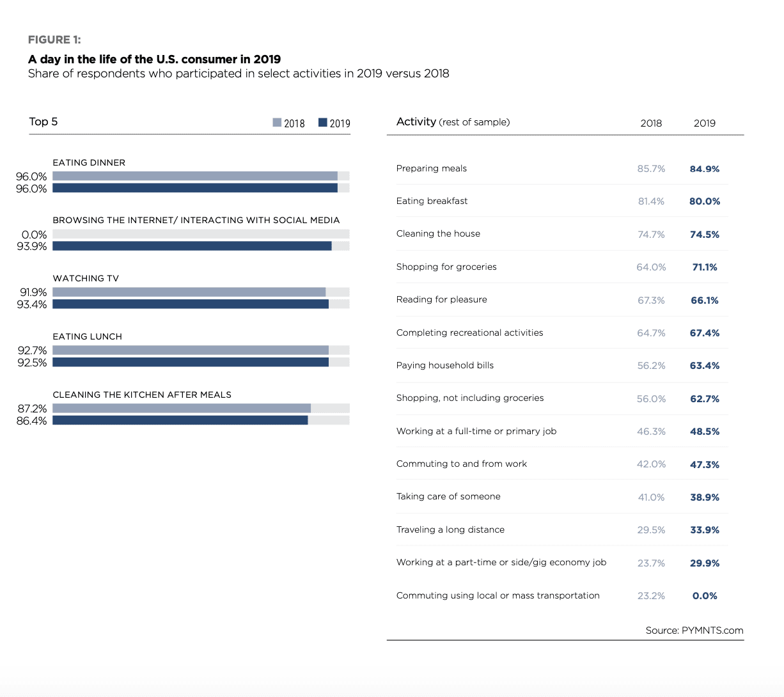This screenshot has height=697, width=784.
Task: Click the 2018 Watching TV bar
Action: [189, 292]
